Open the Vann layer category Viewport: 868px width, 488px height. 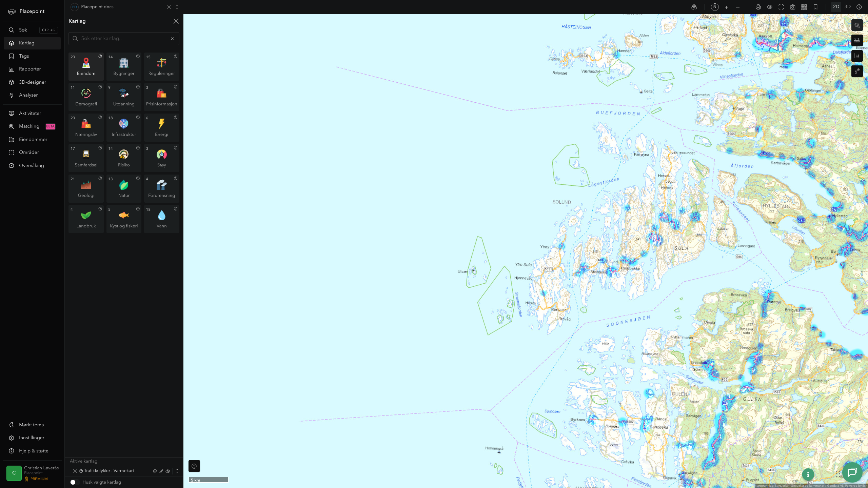click(161, 219)
